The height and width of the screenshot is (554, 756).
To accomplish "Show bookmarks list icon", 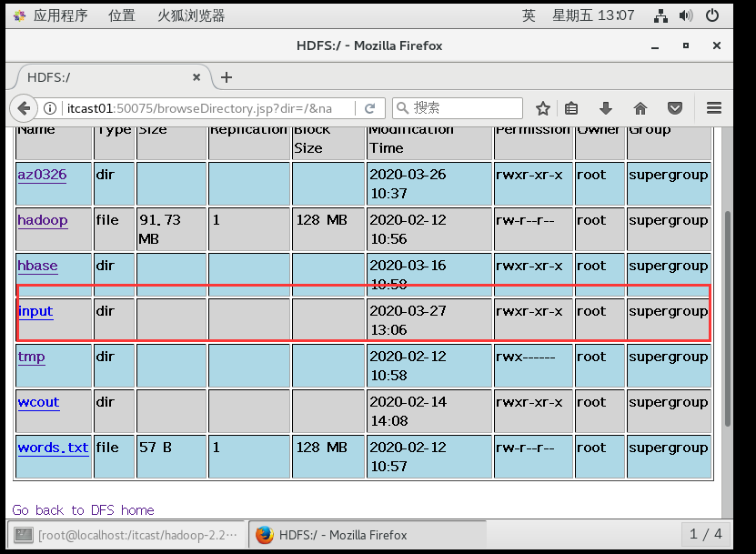I will pyautogui.click(x=571, y=108).
